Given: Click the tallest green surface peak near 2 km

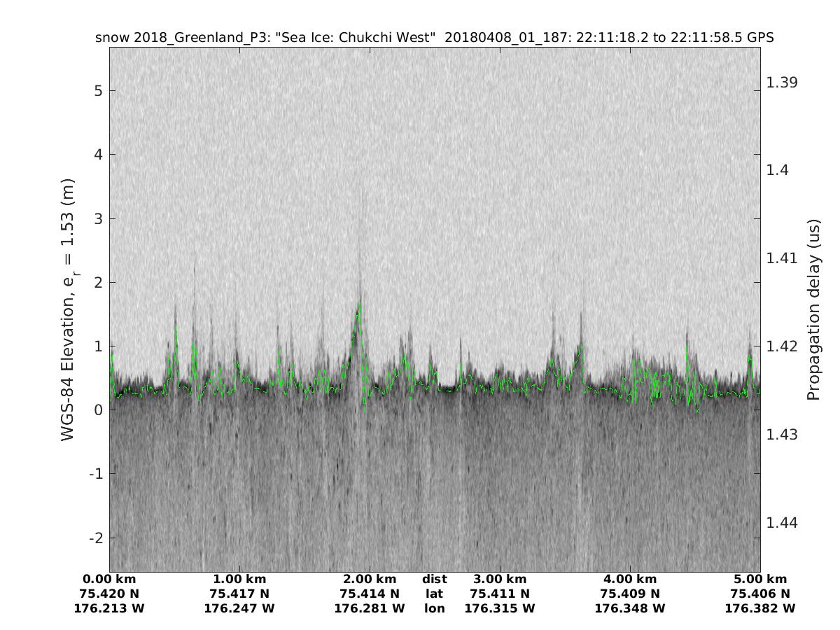Looking at the screenshot, I should click(x=359, y=303).
